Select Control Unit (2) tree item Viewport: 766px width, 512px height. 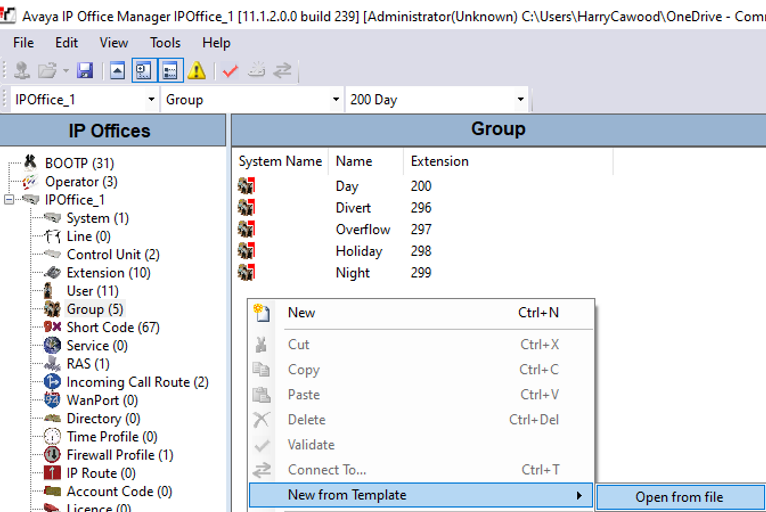click(x=113, y=255)
